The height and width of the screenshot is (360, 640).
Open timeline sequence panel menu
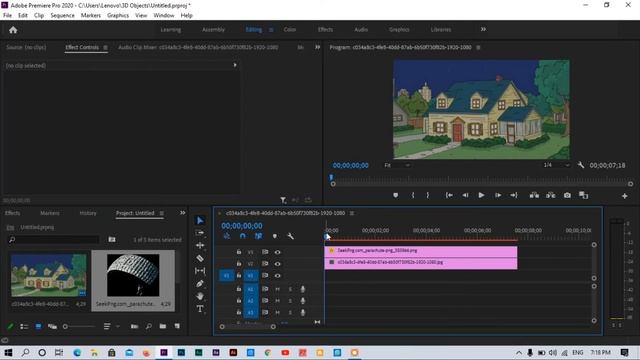[352, 213]
